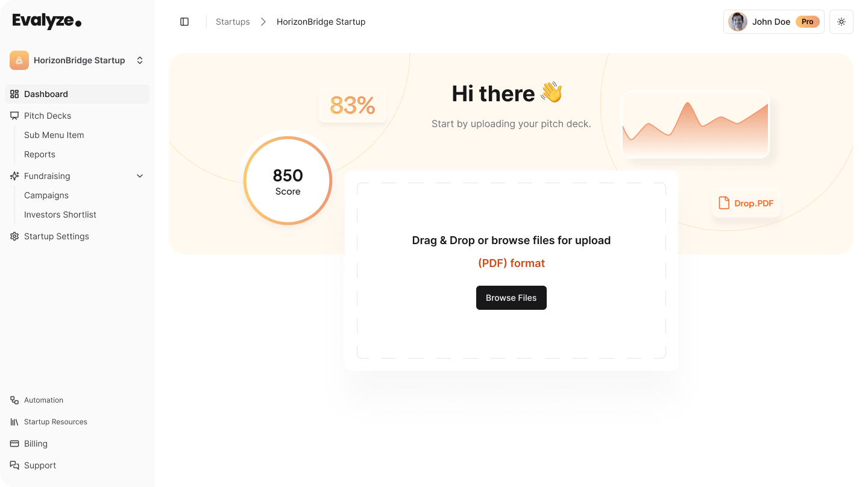The height and width of the screenshot is (487, 868).
Task: Collapse the Fundraising section chevron
Action: (x=139, y=176)
